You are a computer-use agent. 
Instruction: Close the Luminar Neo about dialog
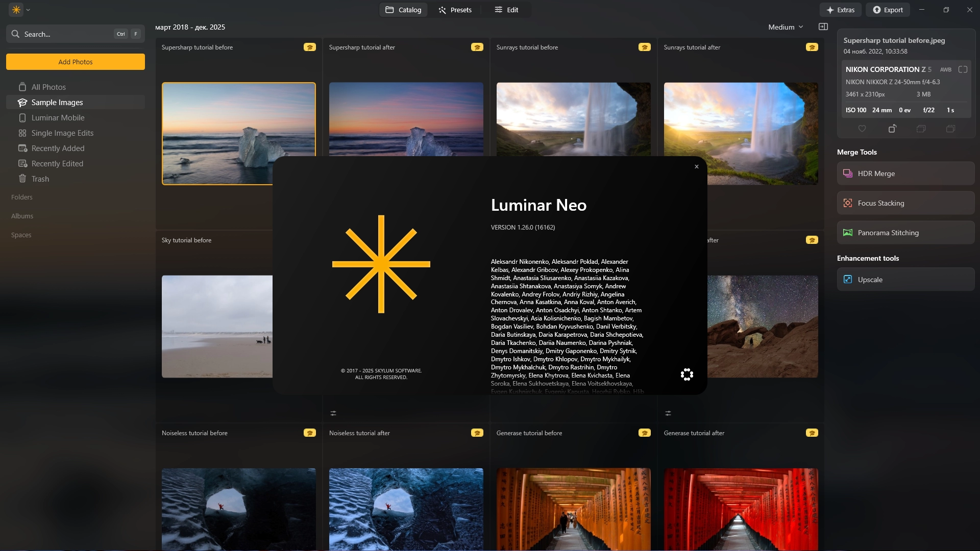(696, 167)
